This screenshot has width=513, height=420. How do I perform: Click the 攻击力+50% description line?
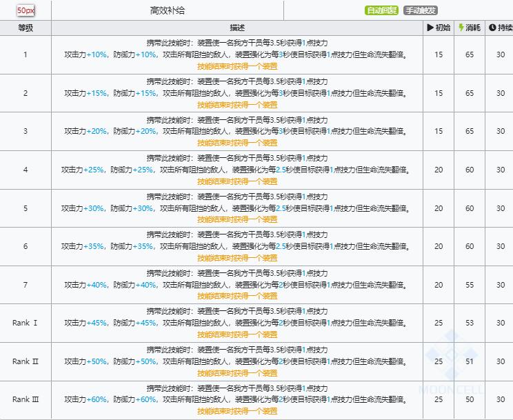click(x=237, y=362)
